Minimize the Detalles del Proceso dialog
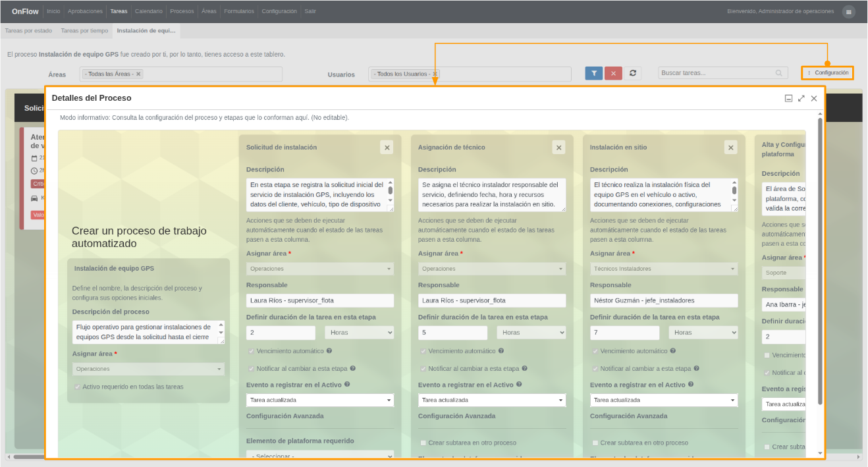 788,98
